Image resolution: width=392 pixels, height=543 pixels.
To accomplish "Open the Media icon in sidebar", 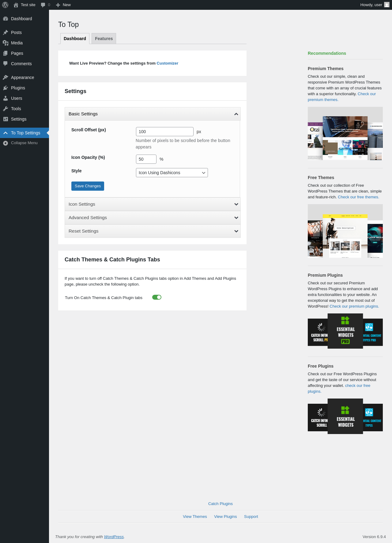I will point(6,43).
